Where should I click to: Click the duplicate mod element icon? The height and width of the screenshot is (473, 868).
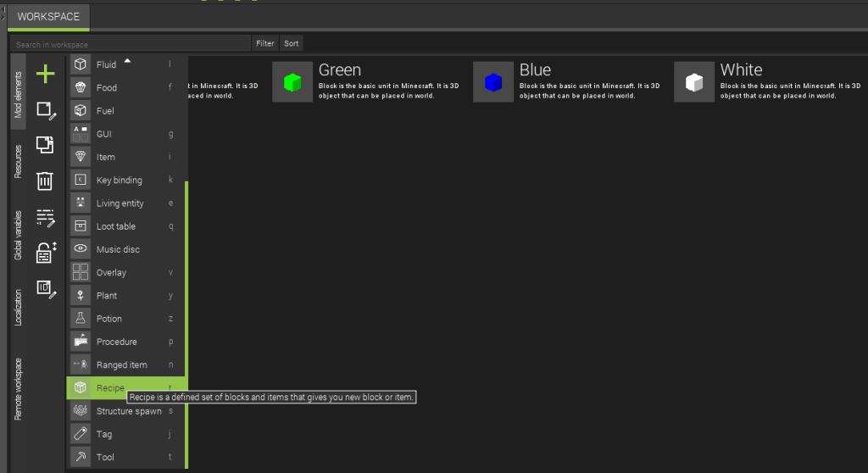(45, 145)
